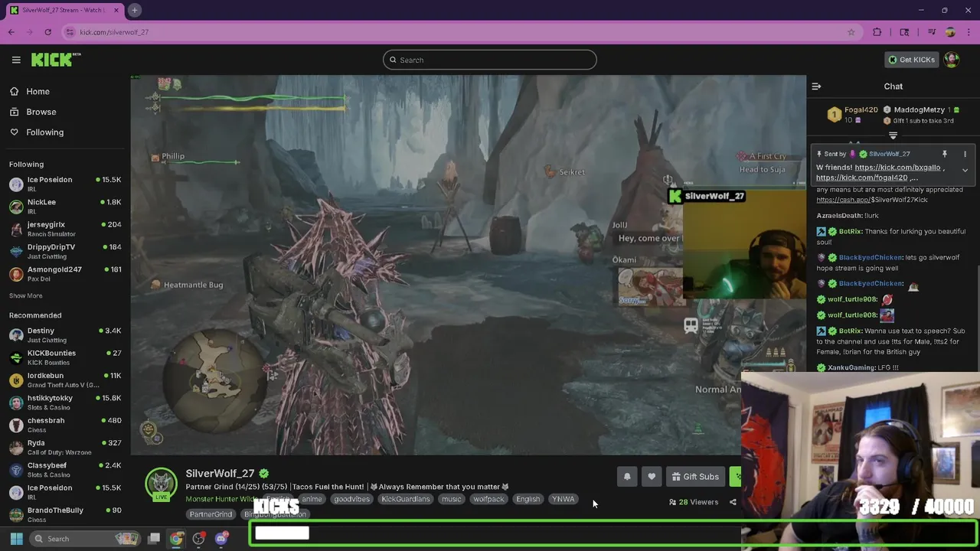Open three-dot options on the pinned message

(x=965, y=154)
